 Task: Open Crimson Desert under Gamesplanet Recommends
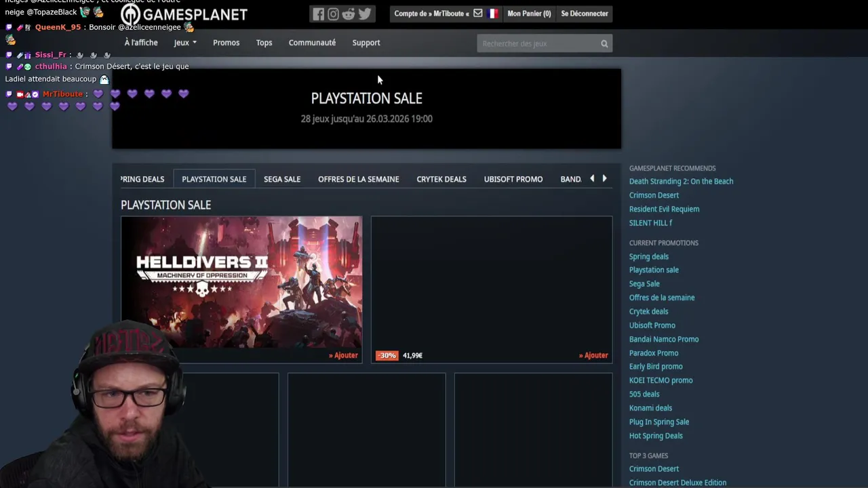[654, 195]
